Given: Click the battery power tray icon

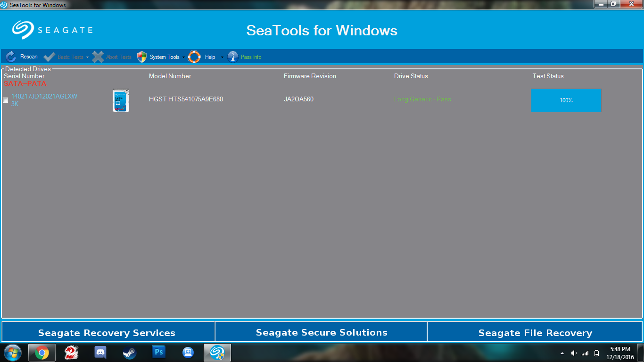Looking at the screenshot, I should pos(597,353).
